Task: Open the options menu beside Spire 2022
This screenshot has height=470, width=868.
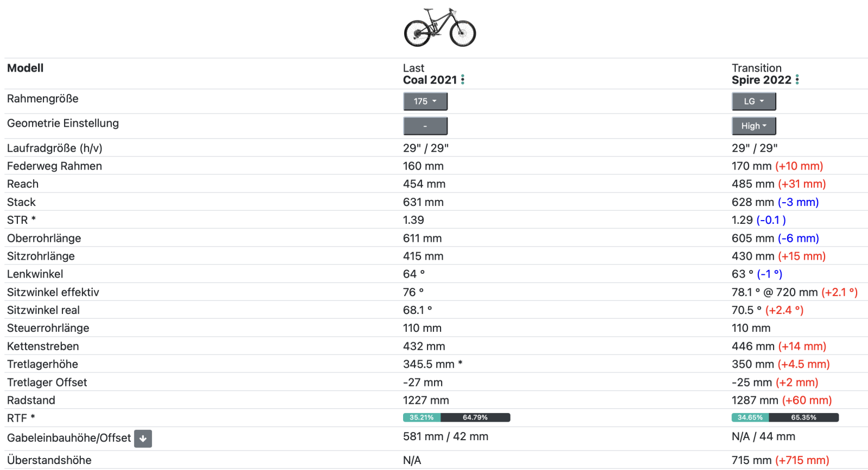Action: (797, 80)
